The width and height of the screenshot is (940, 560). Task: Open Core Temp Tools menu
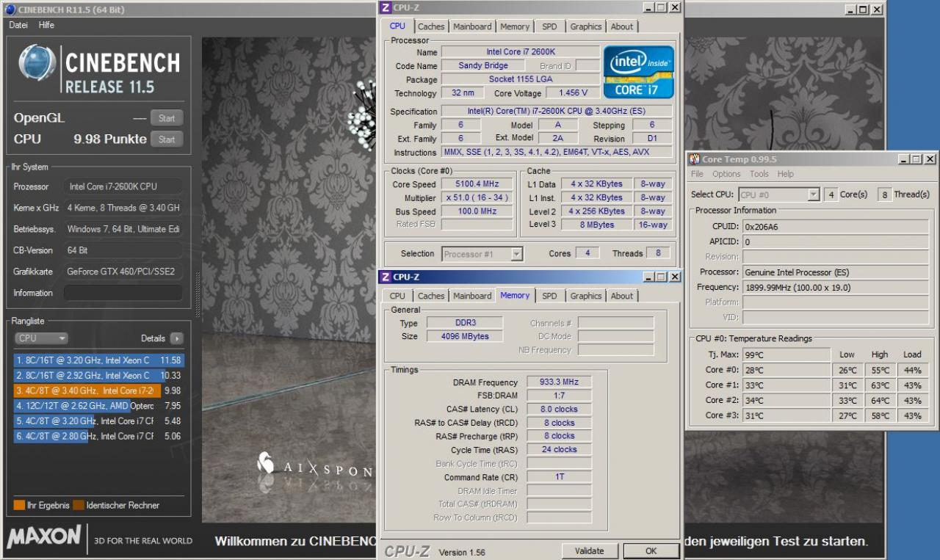759,174
